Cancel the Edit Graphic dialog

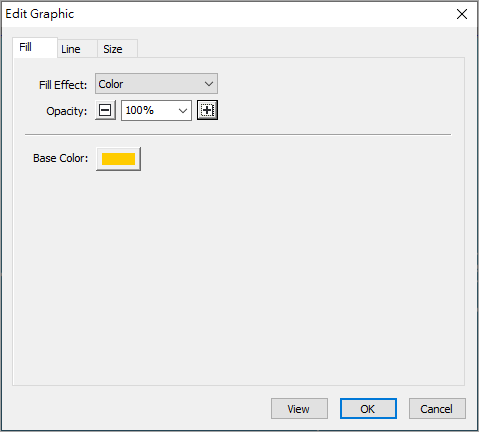[437, 408]
